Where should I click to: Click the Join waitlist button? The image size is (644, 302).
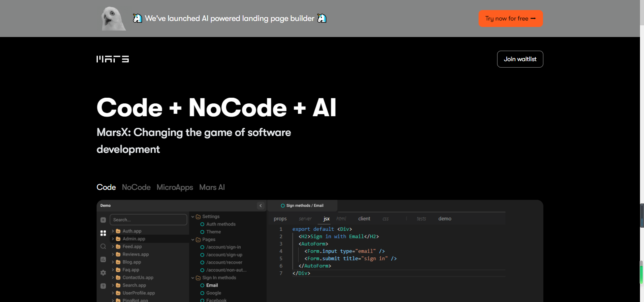pyautogui.click(x=520, y=59)
